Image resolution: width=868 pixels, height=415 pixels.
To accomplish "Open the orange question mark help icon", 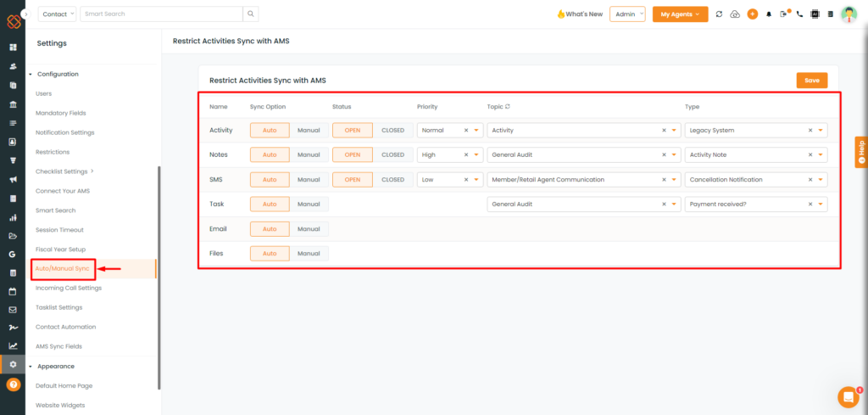I will click(13, 384).
